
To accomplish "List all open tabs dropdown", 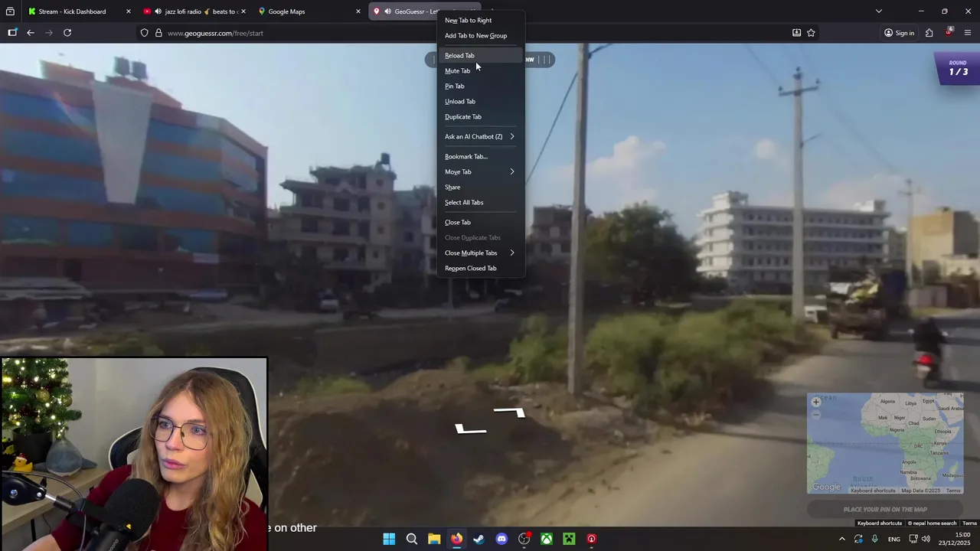I will [879, 11].
